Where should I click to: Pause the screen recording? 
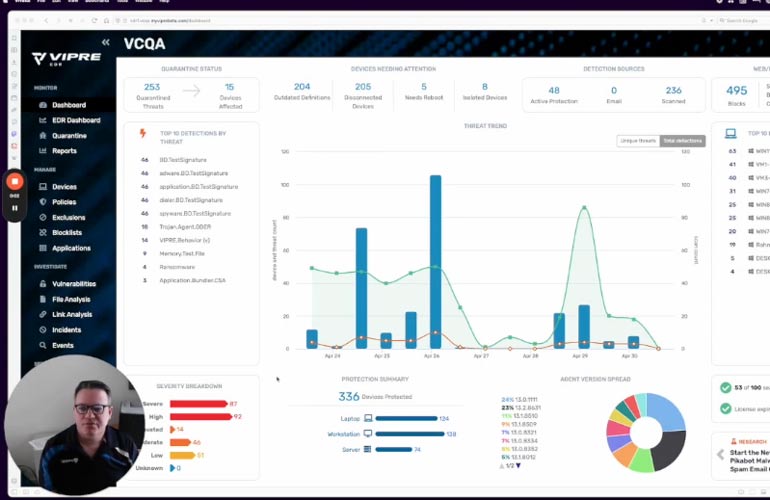tap(15, 208)
